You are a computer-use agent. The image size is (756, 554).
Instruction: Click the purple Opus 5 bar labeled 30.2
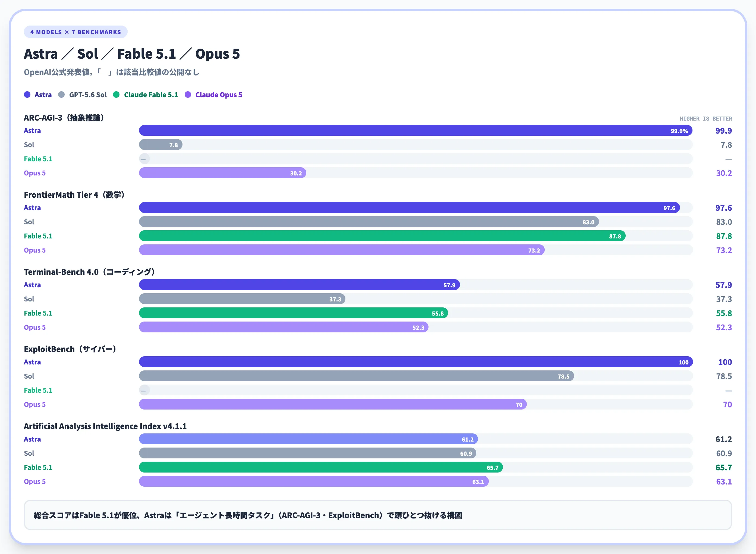223,173
